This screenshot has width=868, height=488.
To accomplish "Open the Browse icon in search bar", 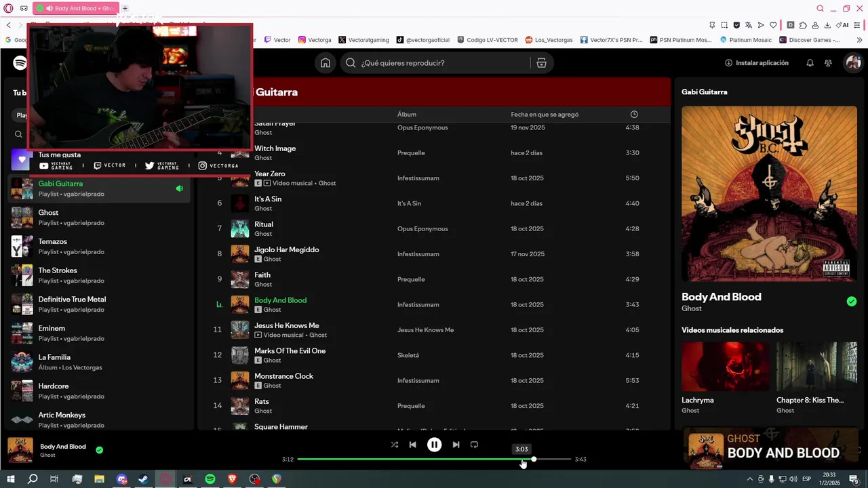I will coord(541,63).
